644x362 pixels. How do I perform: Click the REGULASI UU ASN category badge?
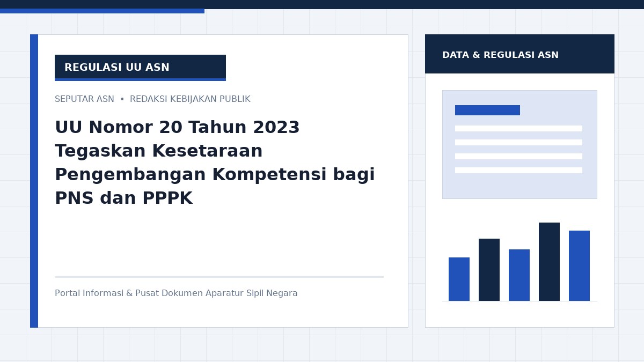140,68
